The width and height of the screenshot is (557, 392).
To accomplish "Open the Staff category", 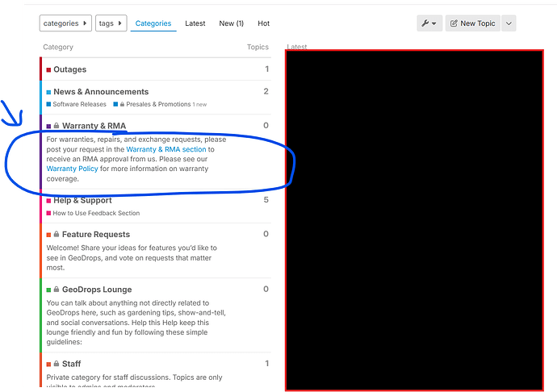I will [71, 365].
